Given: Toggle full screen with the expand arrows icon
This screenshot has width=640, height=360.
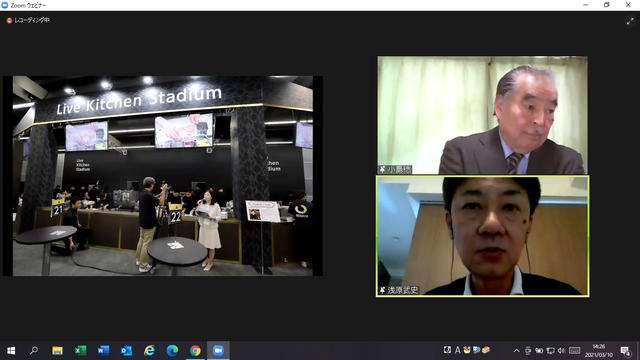Looking at the screenshot, I should coord(630,21).
